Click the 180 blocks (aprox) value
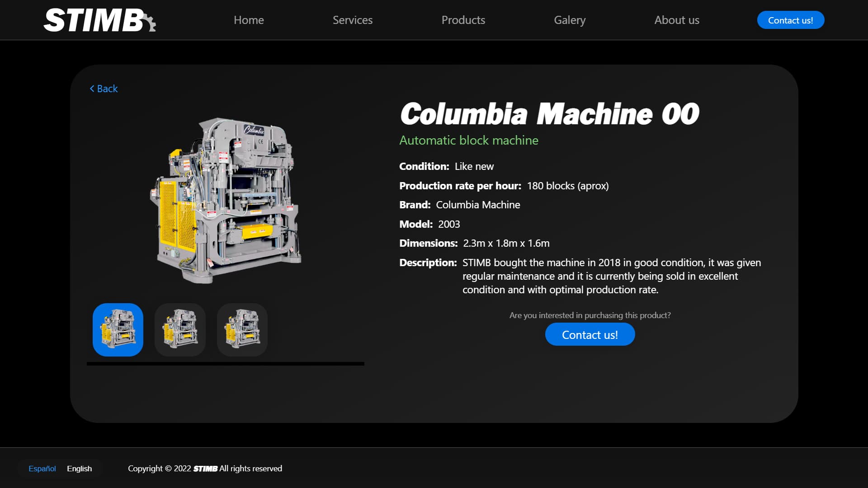 tap(568, 186)
